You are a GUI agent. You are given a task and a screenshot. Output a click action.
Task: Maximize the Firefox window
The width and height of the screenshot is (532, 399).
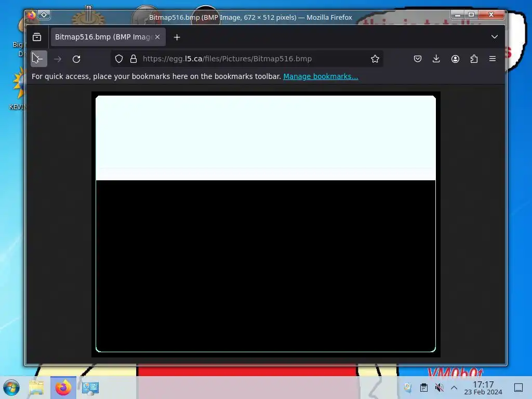[471, 15]
